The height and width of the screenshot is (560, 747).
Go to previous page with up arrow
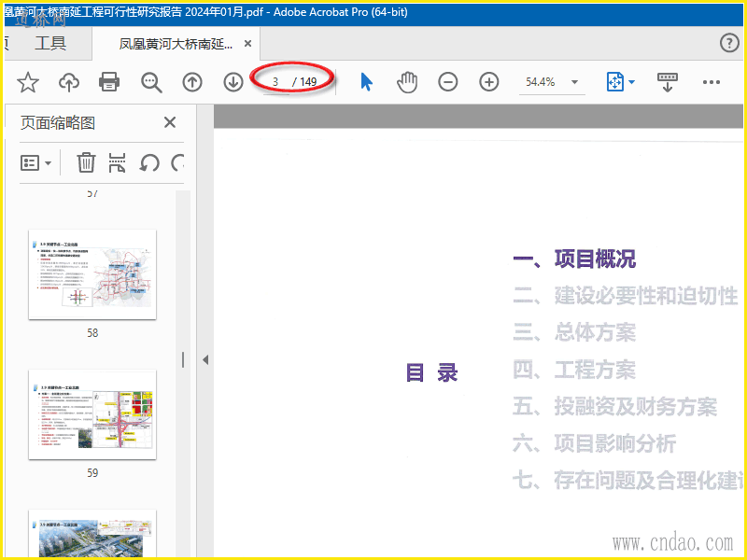[192, 82]
